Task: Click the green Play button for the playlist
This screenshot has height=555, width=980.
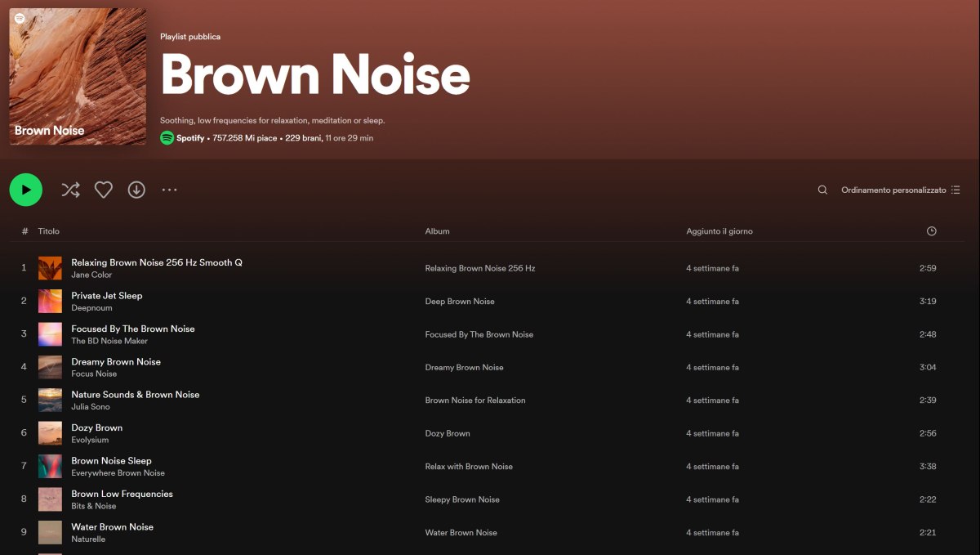Action: [x=25, y=189]
